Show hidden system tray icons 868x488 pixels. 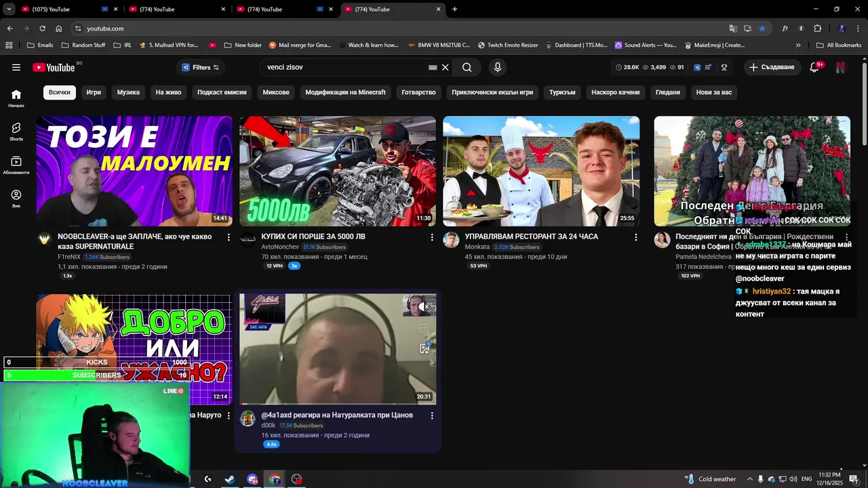click(x=749, y=479)
